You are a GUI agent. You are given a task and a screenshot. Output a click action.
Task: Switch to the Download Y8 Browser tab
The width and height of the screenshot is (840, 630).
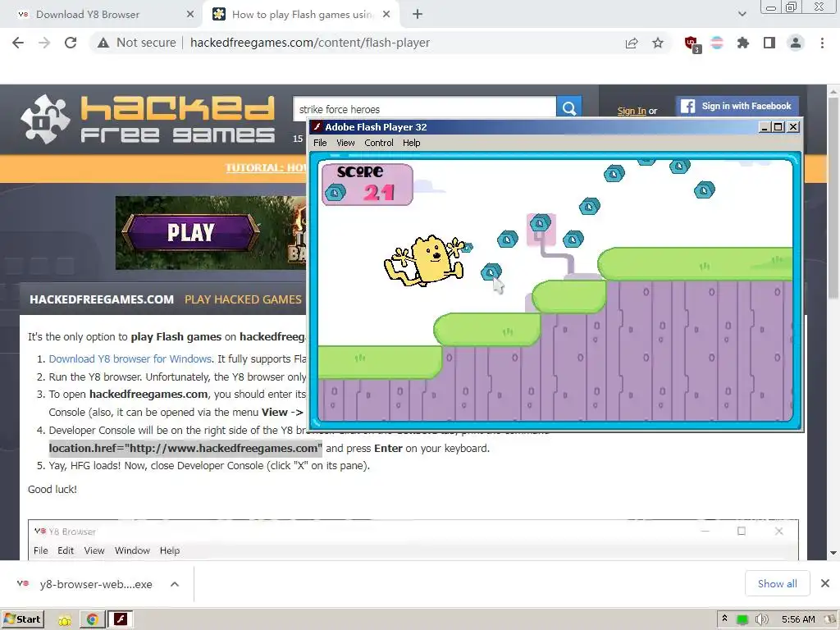[x=102, y=15]
